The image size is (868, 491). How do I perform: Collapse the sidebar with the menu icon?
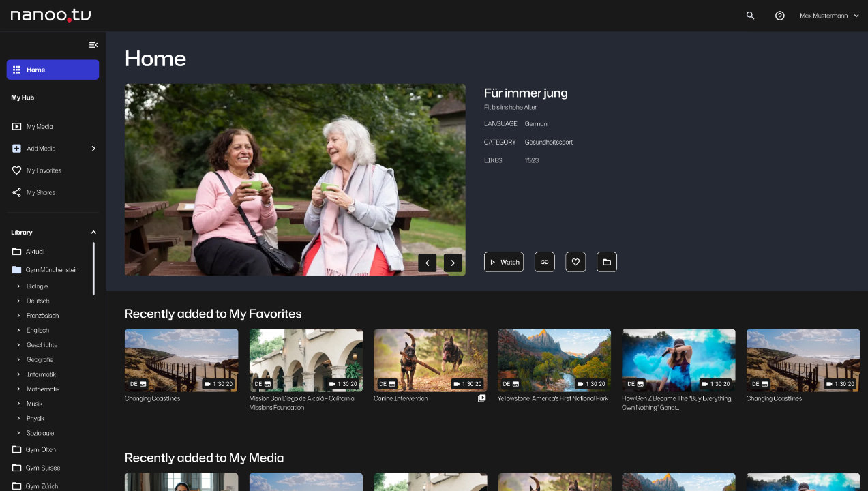[93, 45]
